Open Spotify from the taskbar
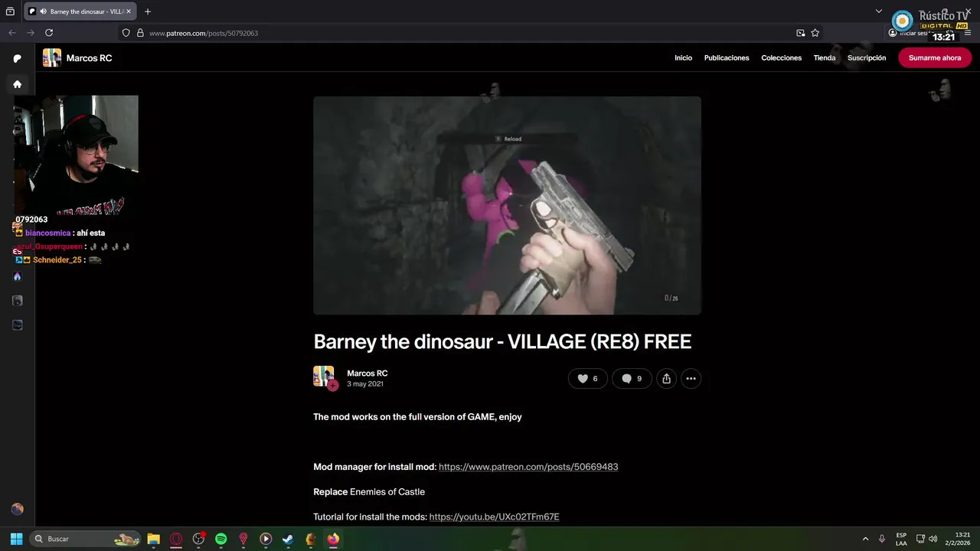This screenshot has width=980, height=551. coord(220,539)
